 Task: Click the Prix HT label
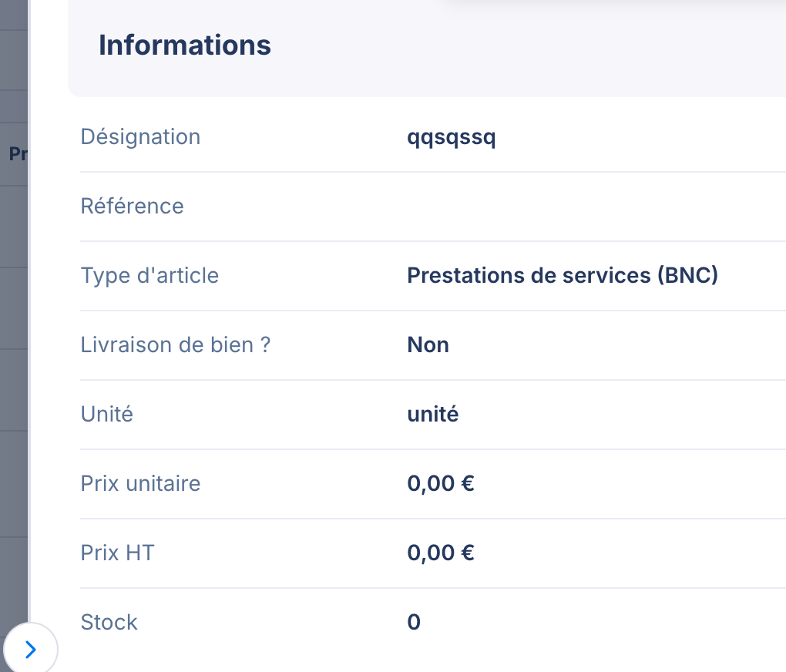tap(117, 553)
